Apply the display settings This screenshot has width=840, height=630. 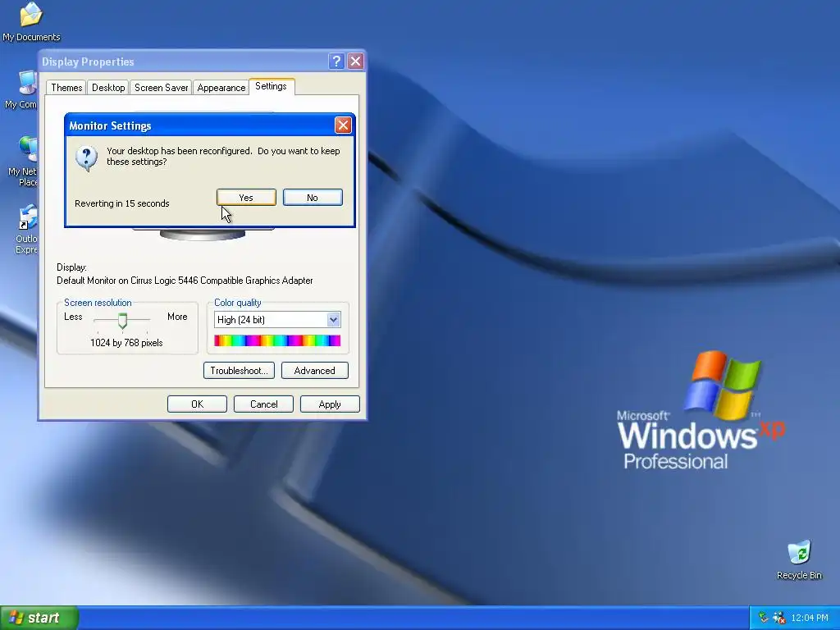click(x=330, y=404)
